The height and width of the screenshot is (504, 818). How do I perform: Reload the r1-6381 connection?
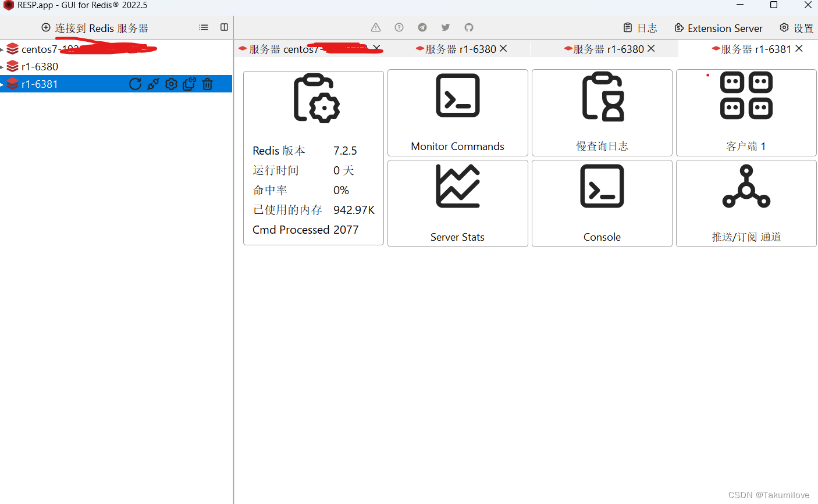point(135,84)
